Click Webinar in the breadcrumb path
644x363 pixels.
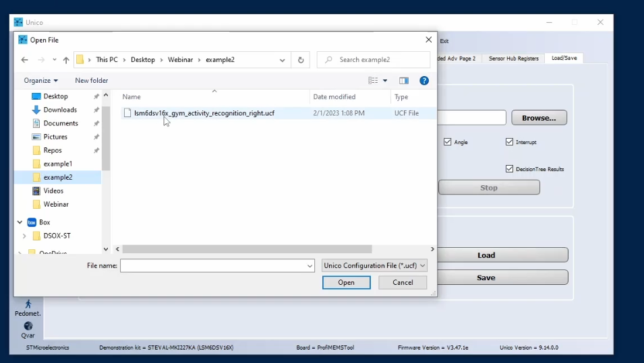pyautogui.click(x=180, y=60)
